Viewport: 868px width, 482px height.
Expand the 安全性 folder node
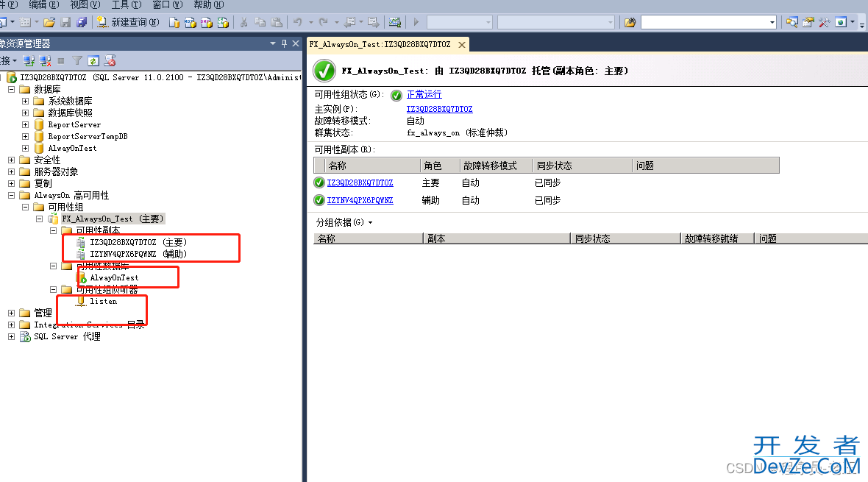click(12, 160)
